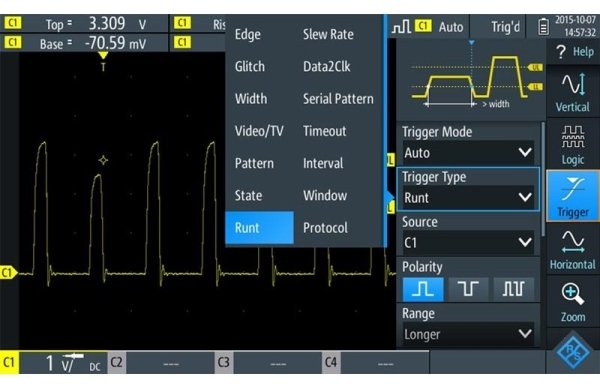The width and height of the screenshot is (600, 390).
Task: Open the Help menu
Action: [573, 51]
